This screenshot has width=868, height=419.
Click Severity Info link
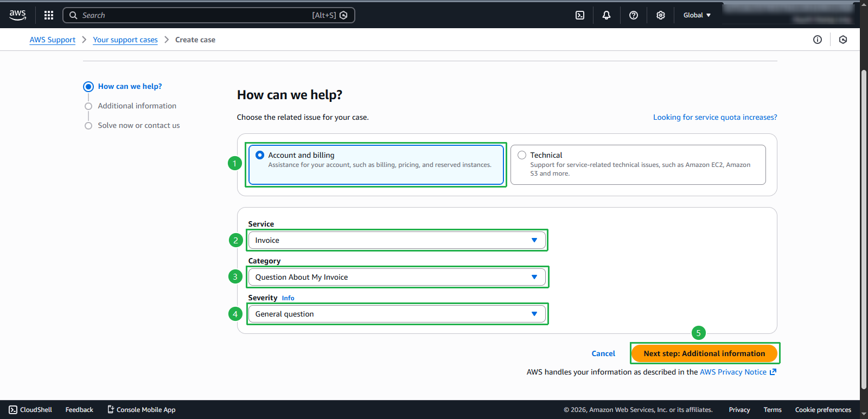tap(288, 298)
